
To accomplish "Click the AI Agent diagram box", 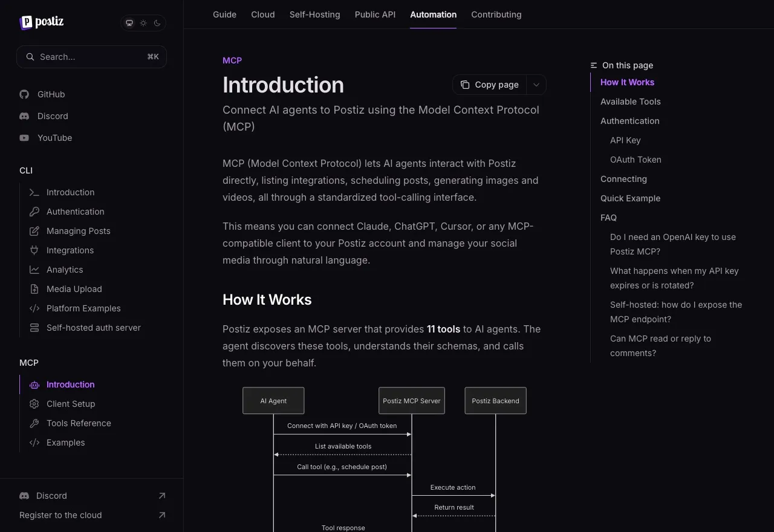I will click(273, 401).
